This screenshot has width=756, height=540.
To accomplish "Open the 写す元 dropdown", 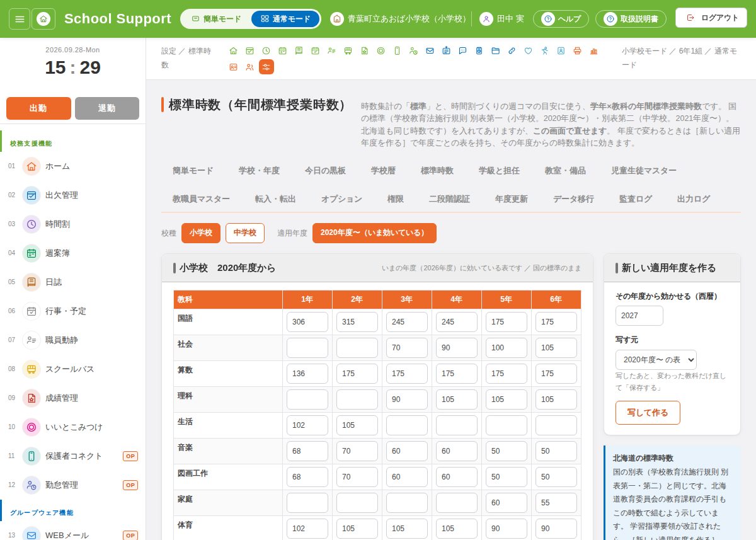I will (x=656, y=360).
